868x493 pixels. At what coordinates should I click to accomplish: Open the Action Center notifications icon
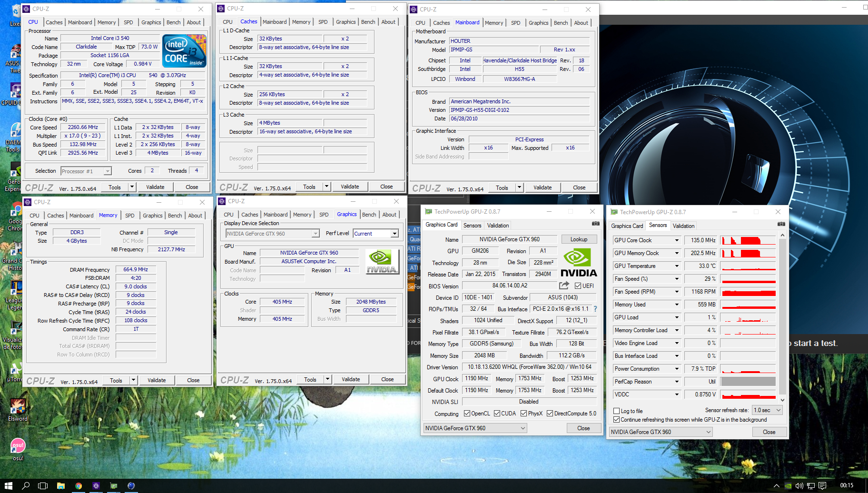point(822,486)
